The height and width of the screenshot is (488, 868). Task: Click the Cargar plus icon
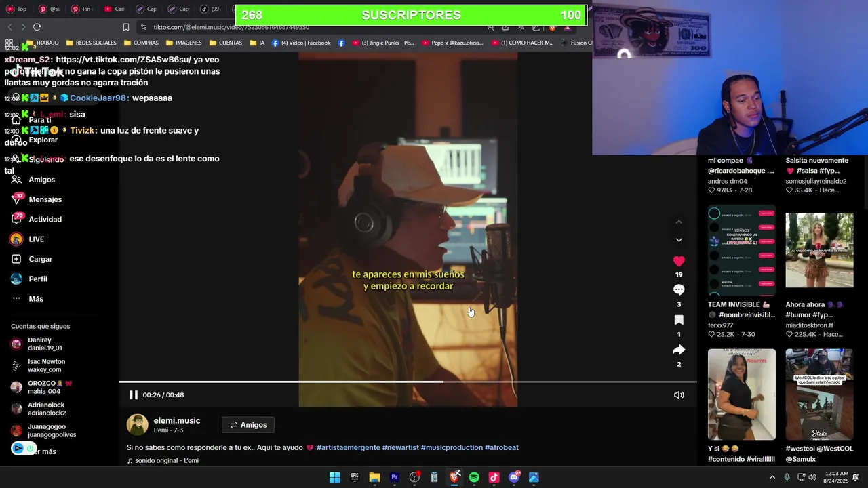(16, 259)
